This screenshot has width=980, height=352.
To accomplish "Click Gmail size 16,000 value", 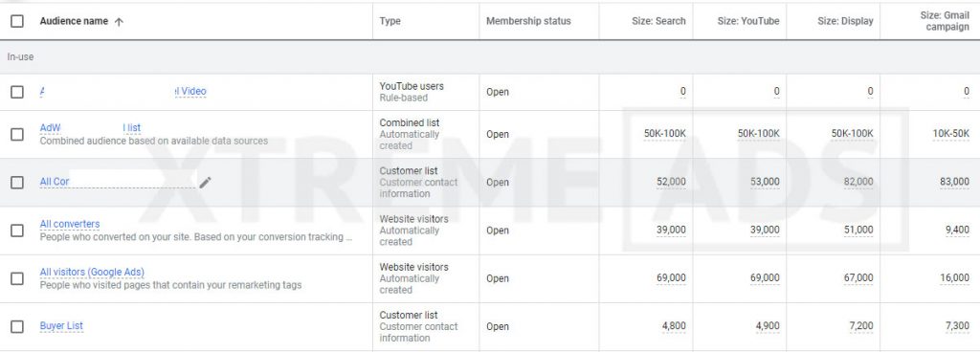I will click(954, 278).
